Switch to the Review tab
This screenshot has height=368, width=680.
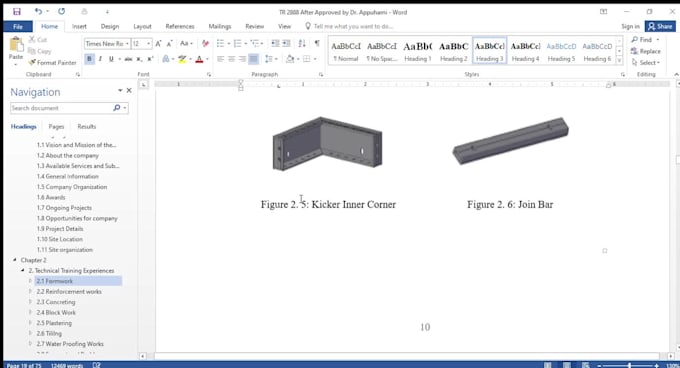[x=255, y=26]
